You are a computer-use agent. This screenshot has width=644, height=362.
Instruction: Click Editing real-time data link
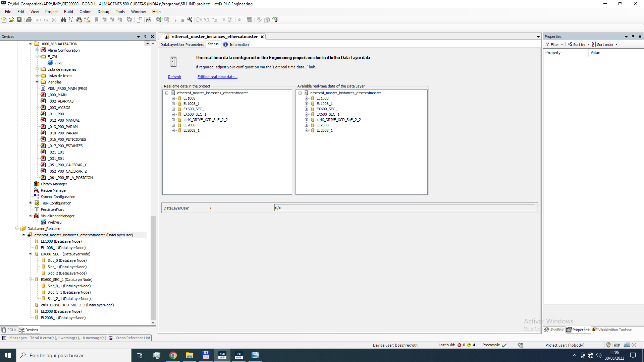(x=217, y=77)
